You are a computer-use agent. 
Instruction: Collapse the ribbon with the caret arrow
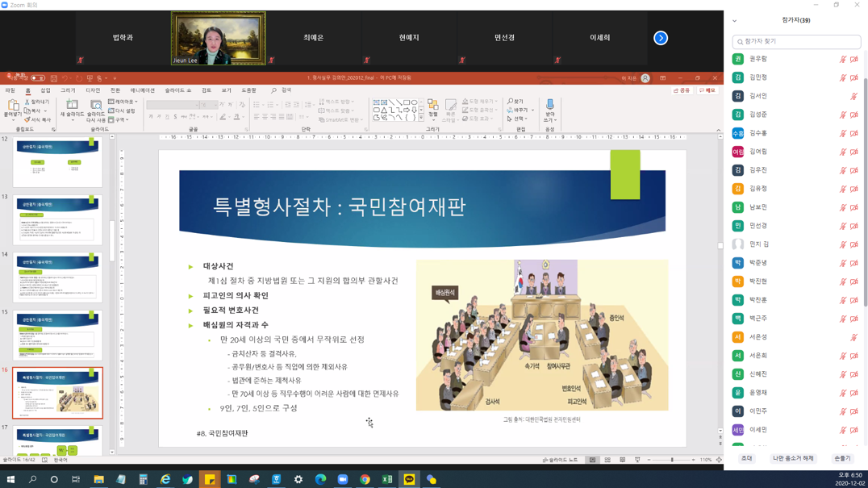719,130
